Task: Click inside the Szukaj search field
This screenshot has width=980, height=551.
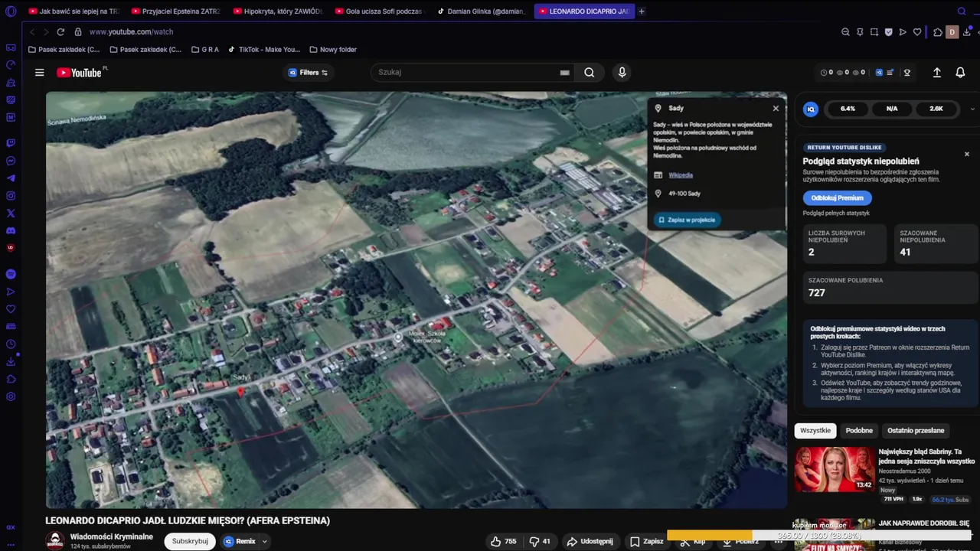Action: (x=467, y=73)
